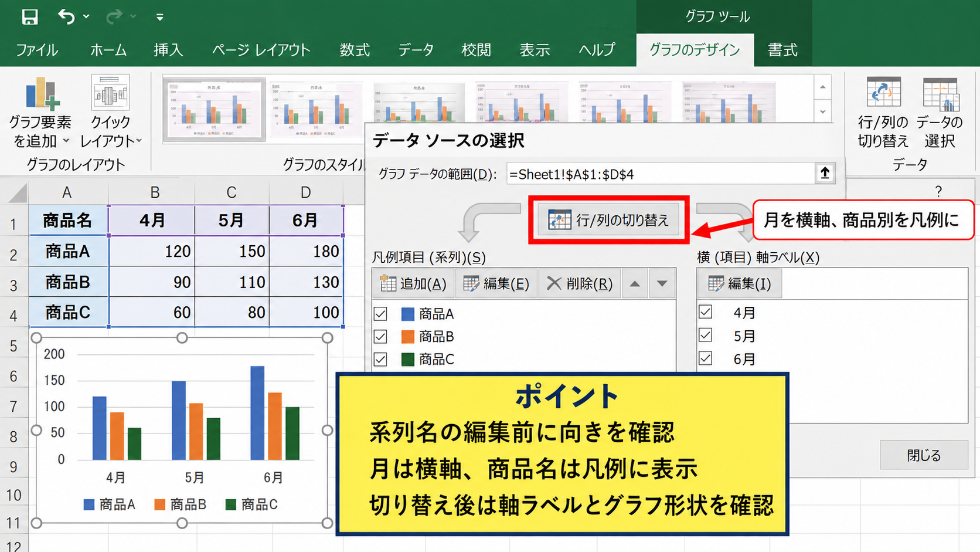The image size is (980, 552).
Task: Click ribbon 行/列の切り替え icon
Action: (883, 113)
